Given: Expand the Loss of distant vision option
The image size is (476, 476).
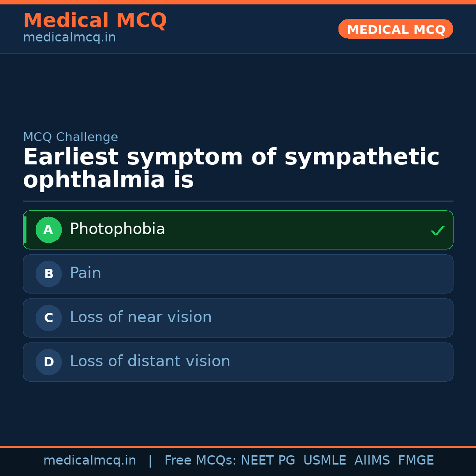Looking at the screenshot, I should (238, 362).
